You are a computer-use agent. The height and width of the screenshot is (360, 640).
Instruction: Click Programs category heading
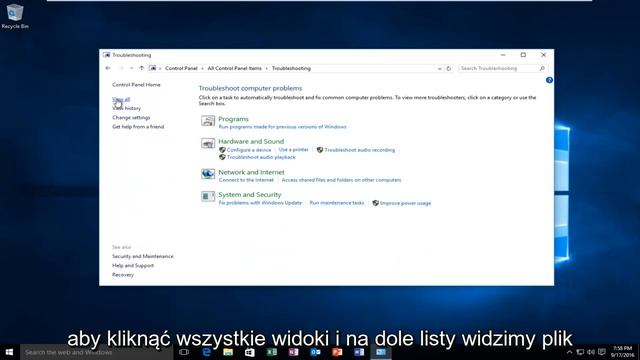point(233,119)
